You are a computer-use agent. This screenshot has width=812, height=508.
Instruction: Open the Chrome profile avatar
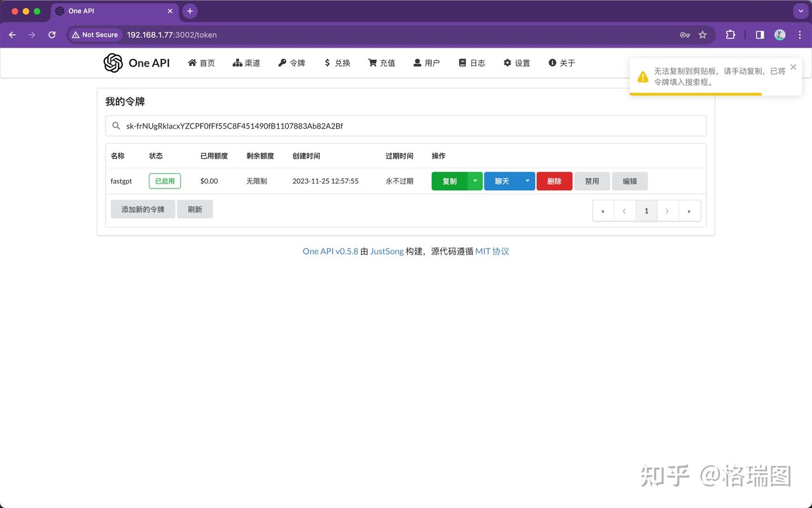pos(780,35)
